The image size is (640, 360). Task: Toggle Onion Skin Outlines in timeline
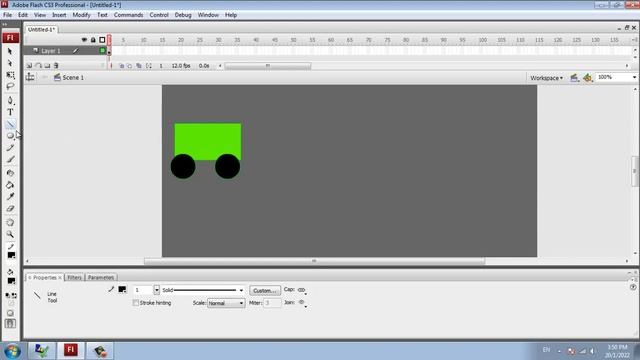[x=129, y=66]
